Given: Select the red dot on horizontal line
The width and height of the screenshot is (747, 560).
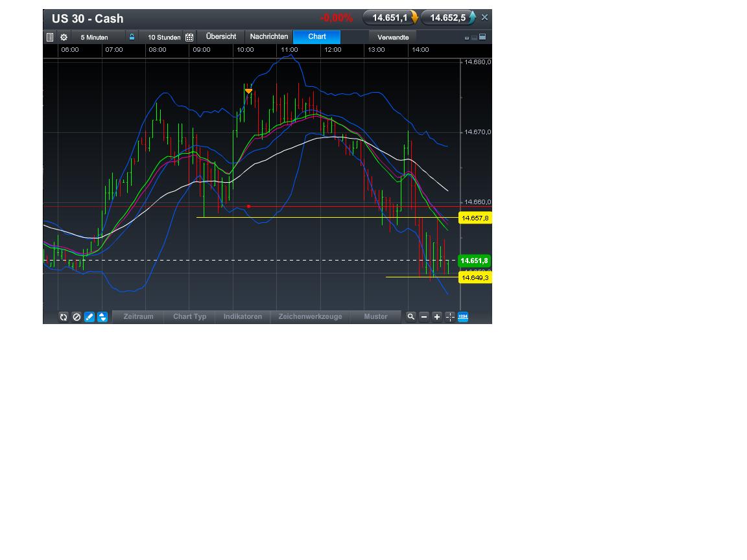Looking at the screenshot, I should coord(249,206).
